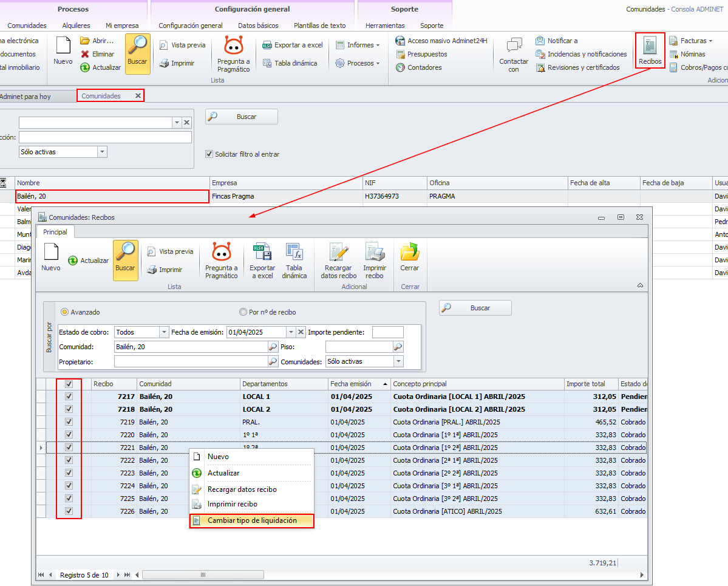Open Comunidades Sólo activas dropdown in Recibos
Image resolution: width=728 pixels, height=586 pixels.
pos(398,362)
